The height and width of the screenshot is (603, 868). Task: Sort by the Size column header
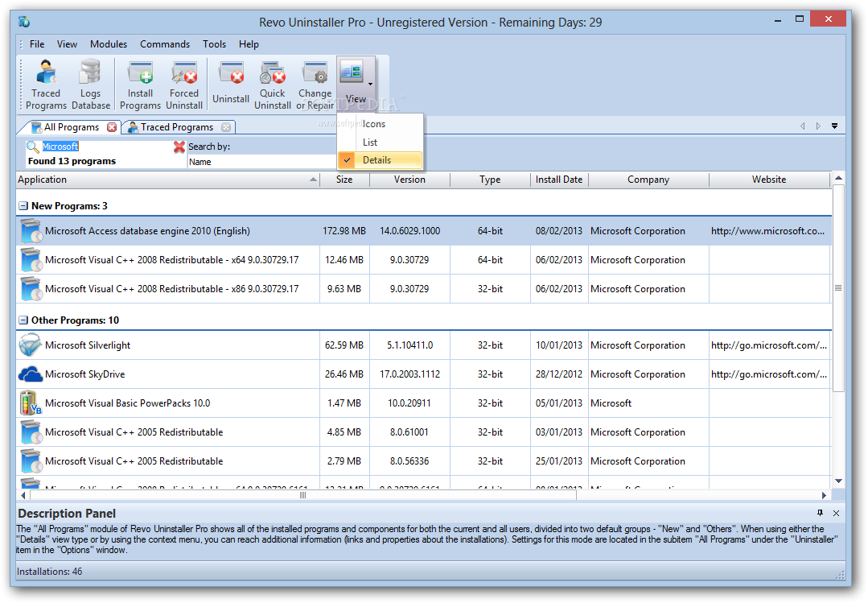coord(344,180)
